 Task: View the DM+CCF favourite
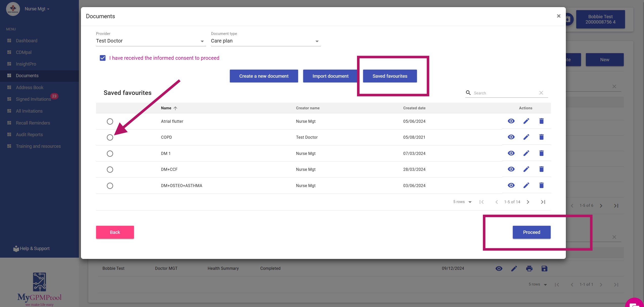(511, 169)
